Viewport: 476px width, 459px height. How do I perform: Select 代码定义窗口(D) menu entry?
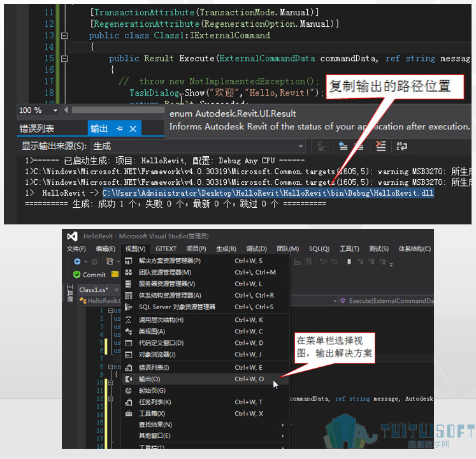[205, 343]
